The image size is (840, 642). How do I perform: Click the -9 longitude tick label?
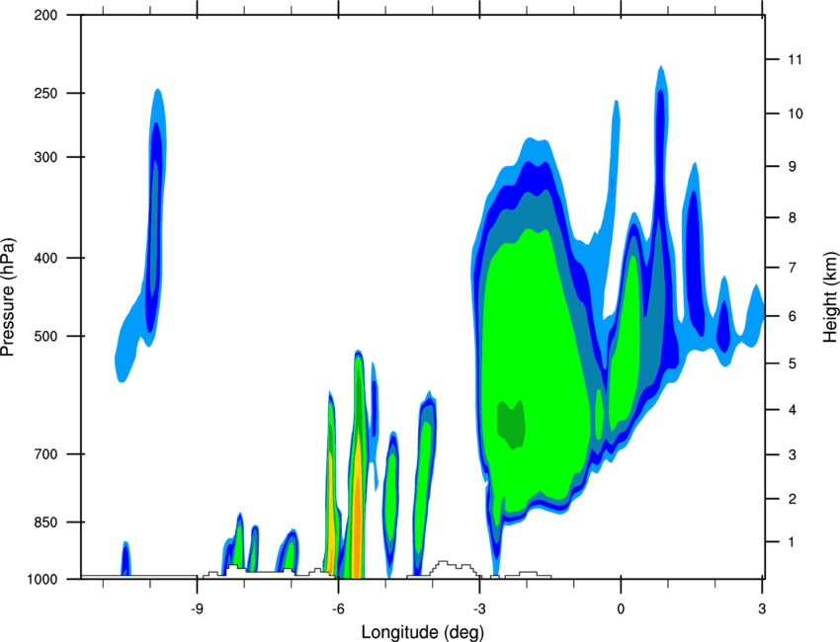click(x=197, y=608)
